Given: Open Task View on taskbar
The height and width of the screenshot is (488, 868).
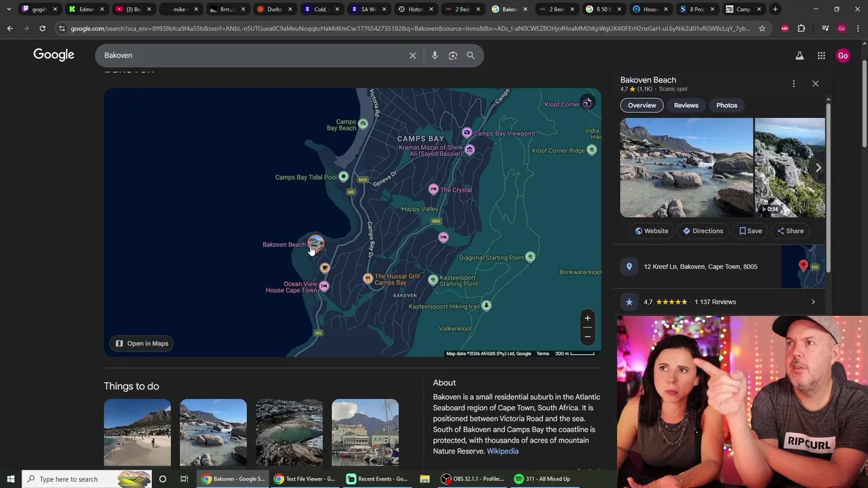Looking at the screenshot, I should (x=184, y=479).
